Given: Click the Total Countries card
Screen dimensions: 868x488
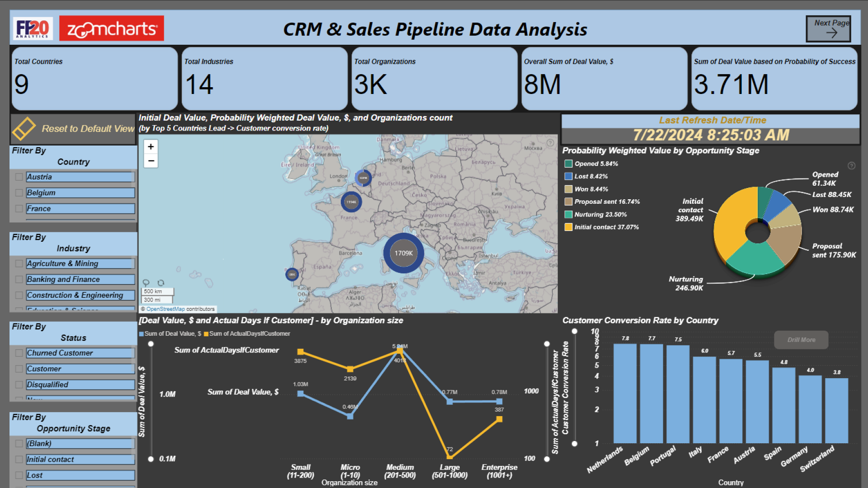Looking at the screenshot, I should [94, 79].
